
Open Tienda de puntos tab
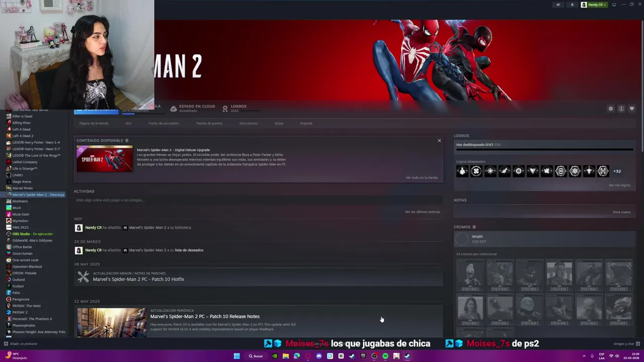point(209,123)
